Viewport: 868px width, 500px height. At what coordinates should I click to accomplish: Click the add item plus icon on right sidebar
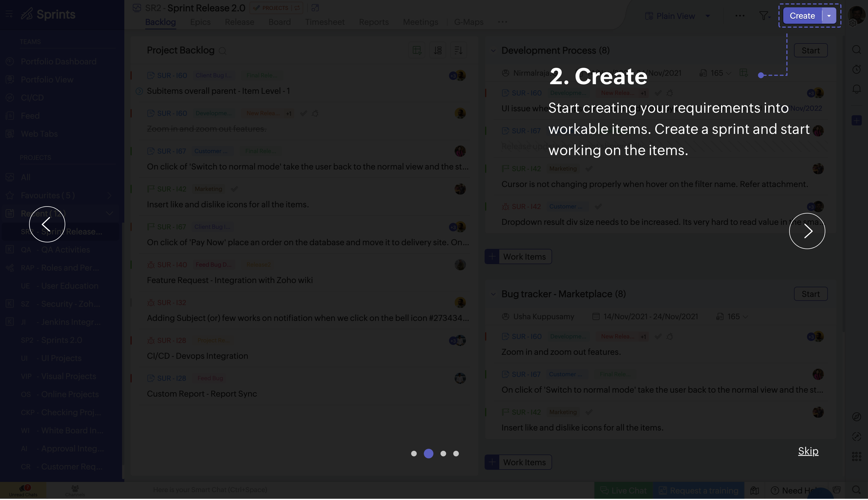pos(856,120)
